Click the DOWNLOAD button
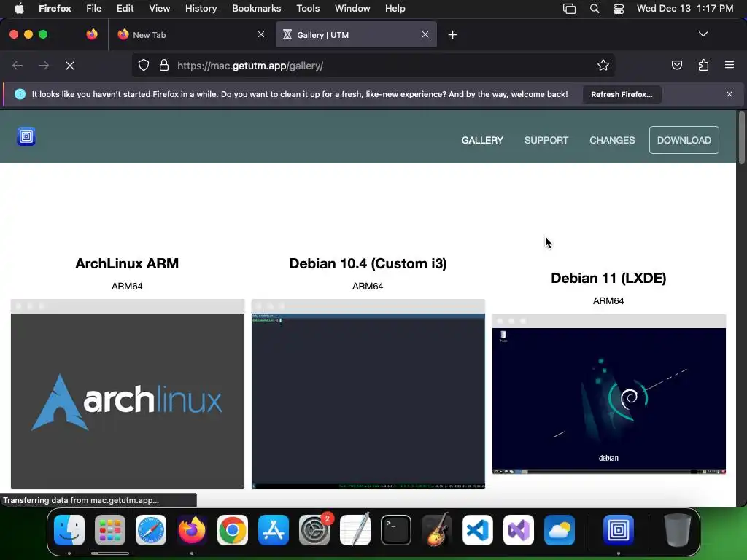This screenshot has width=747, height=560. [x=684, y=140]
